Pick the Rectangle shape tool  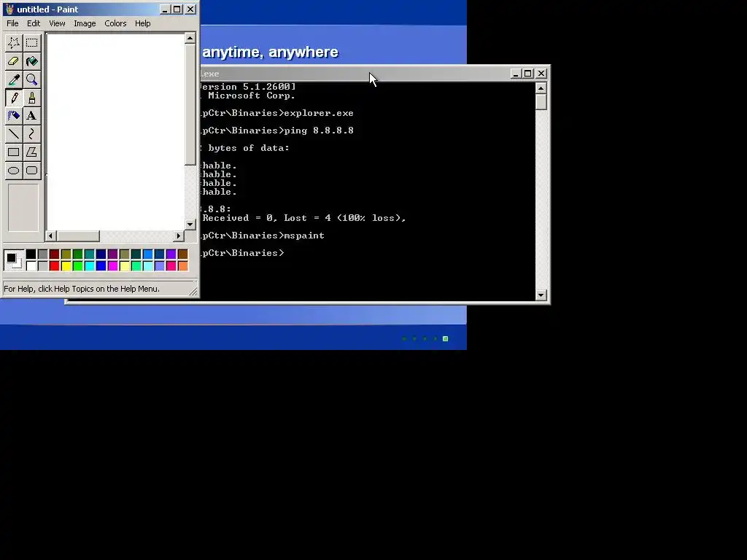13,152
